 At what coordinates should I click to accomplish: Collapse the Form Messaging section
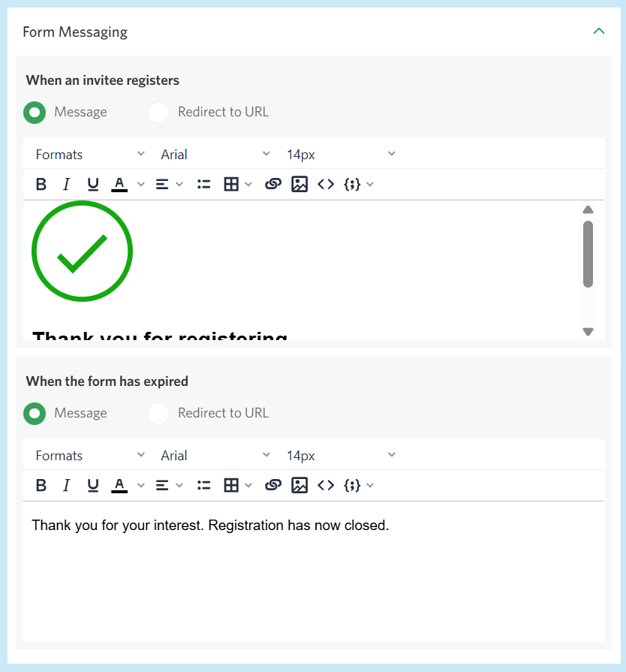tap(598, 32)
